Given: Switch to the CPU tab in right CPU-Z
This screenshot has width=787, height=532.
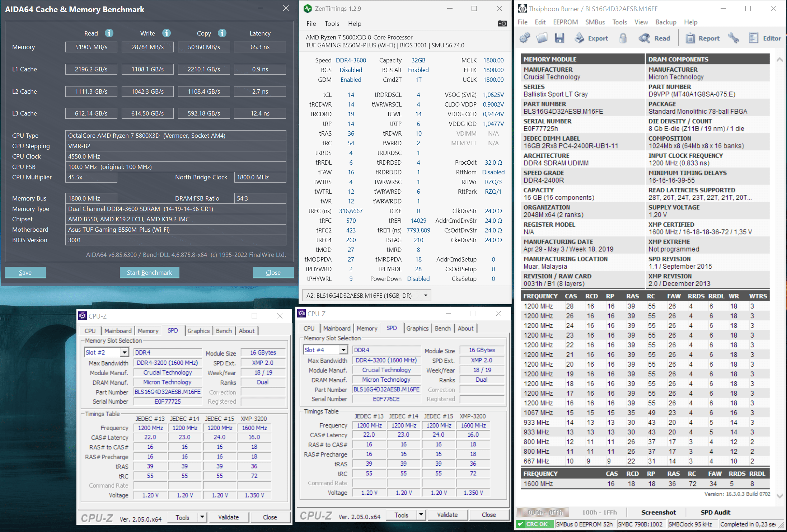Looking at the screenshot, I should pyautogui.click(x=309, y=328).
